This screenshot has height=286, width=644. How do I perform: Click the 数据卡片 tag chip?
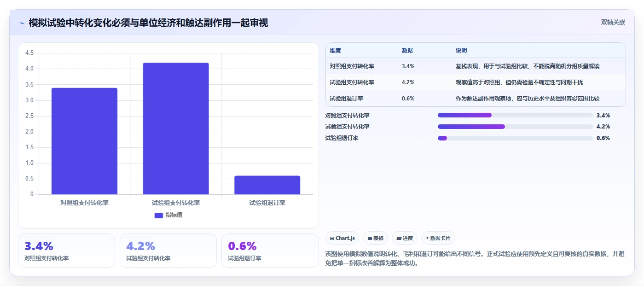tap(438, 238)
